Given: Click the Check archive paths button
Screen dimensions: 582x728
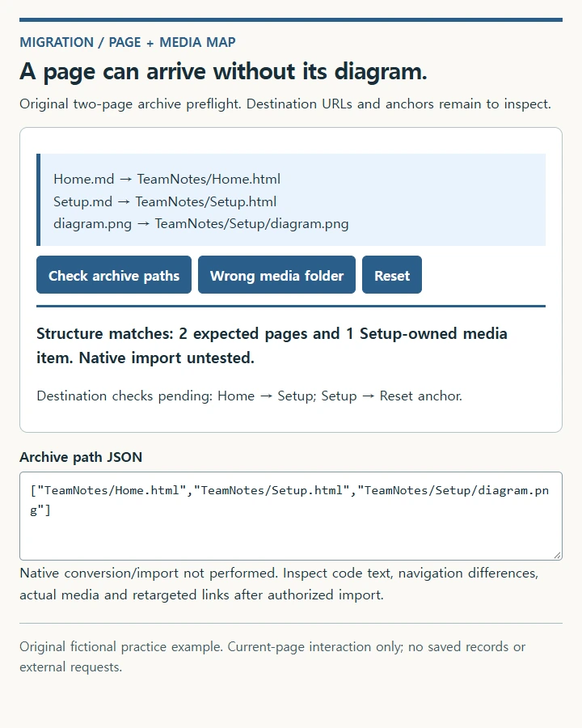Looking at the screenshot, I should (x=114, y=274).
